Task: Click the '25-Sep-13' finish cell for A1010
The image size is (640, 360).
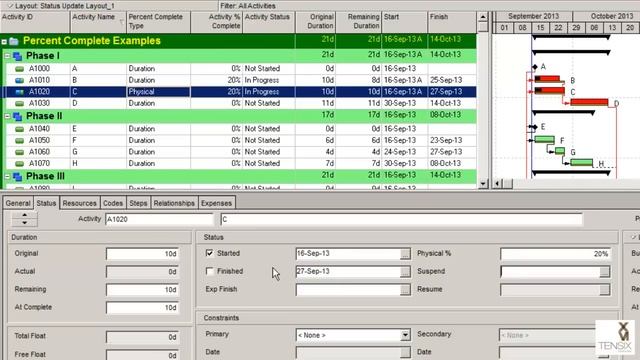Action: click(x=452, y=80)
